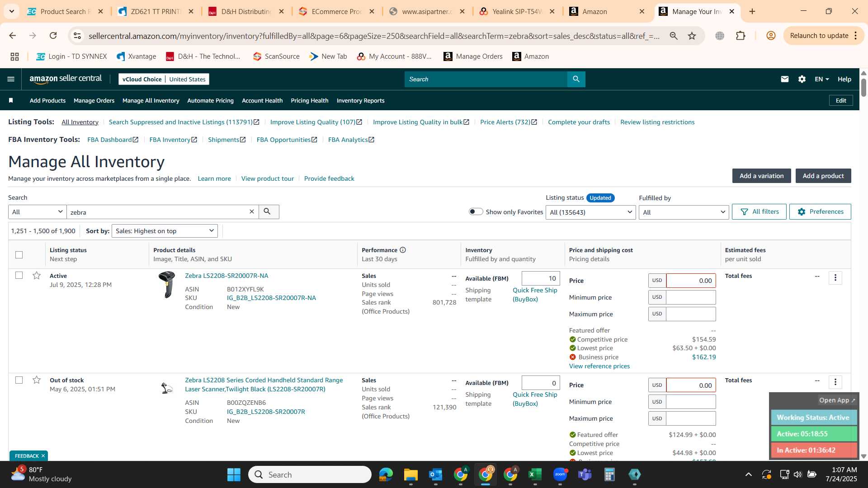Click View reference prices link
The width and height of the screenshot is (868, 488).
point(599,366)
